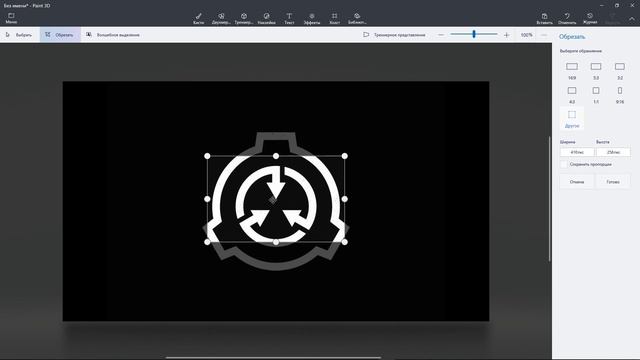
Task: Click the Ширина (width) input field
Action: [577, 152]
